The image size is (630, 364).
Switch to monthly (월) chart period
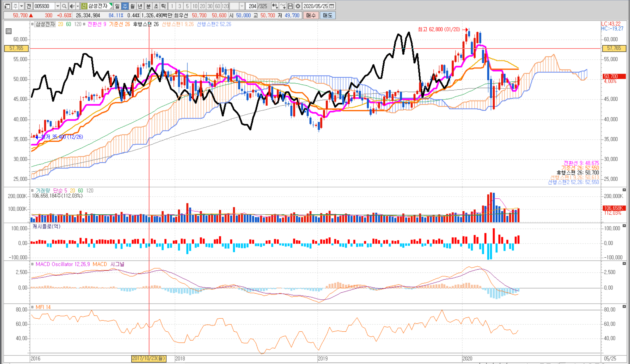[132, 6]
